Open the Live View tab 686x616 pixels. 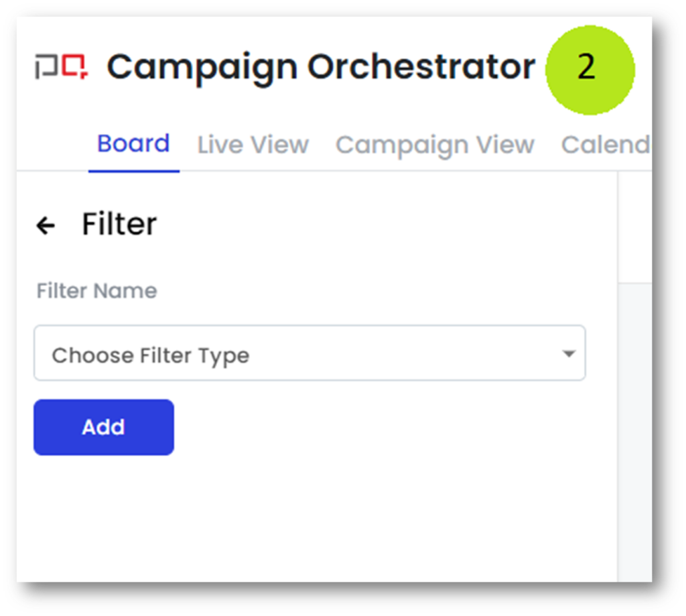tap(253, 145)
